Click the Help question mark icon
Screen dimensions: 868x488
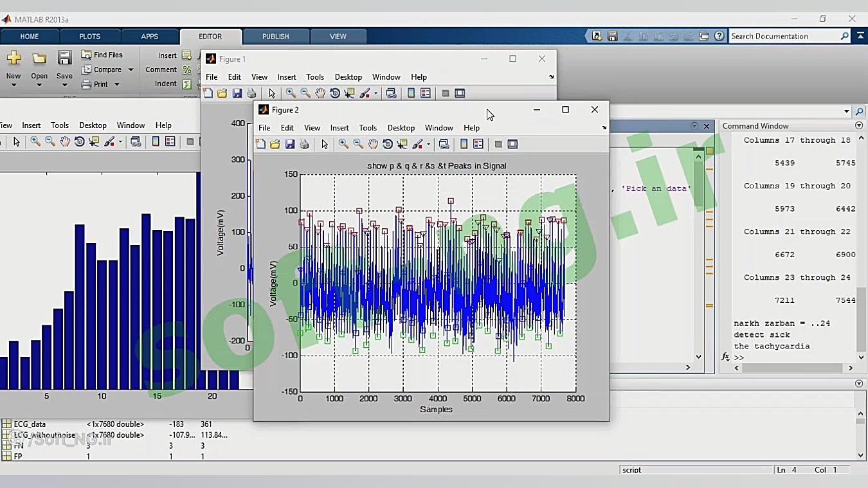click(719, 36)
